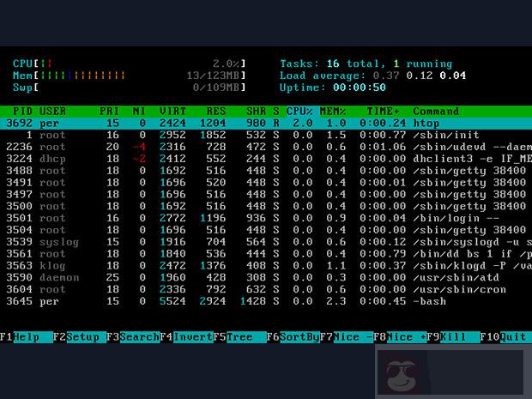Open F6 SortBy options
Viewport: 532px width, 399px height.
[293, 337]
